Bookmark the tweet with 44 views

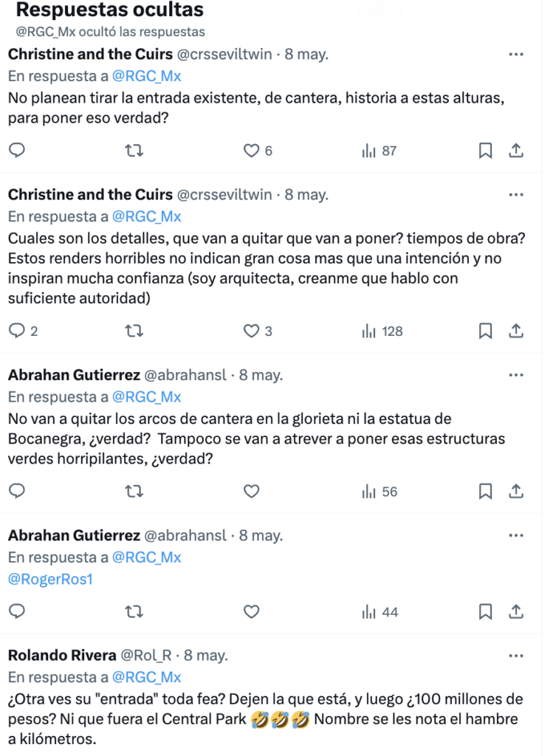tap(485, 612)
